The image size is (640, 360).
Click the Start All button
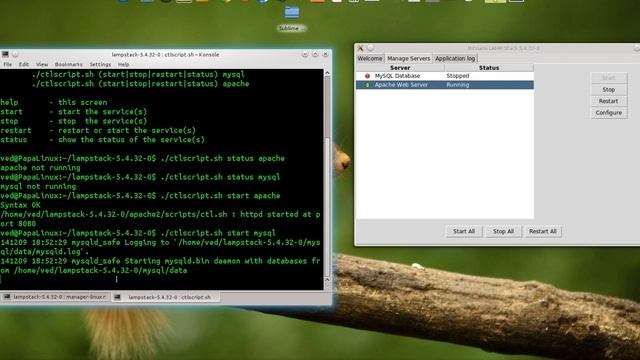464,231
